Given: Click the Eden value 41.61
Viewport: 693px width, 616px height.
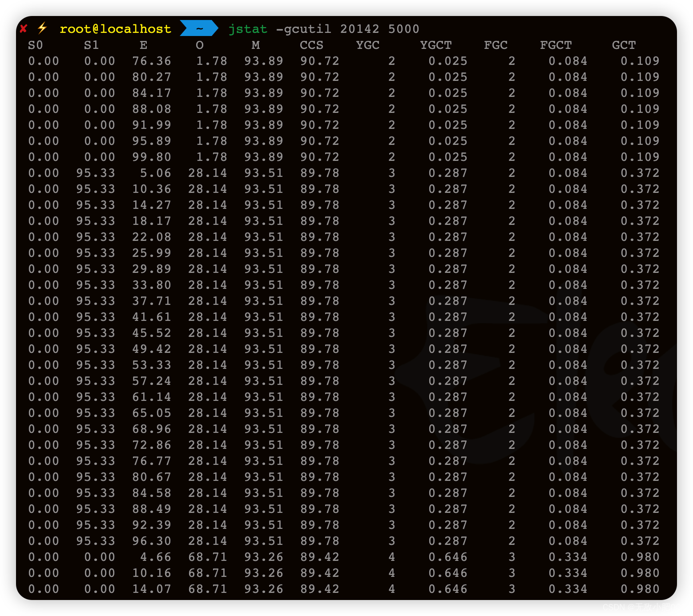Looking at the screenshot, I should 152,317.
